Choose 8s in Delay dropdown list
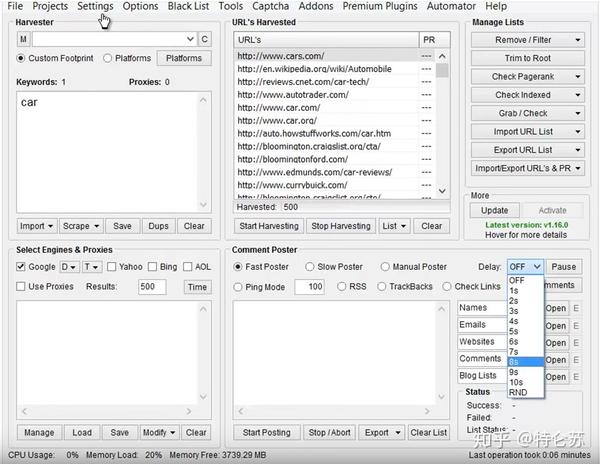Viewport: 600px width, 464px height. click(x=526, y=361)
